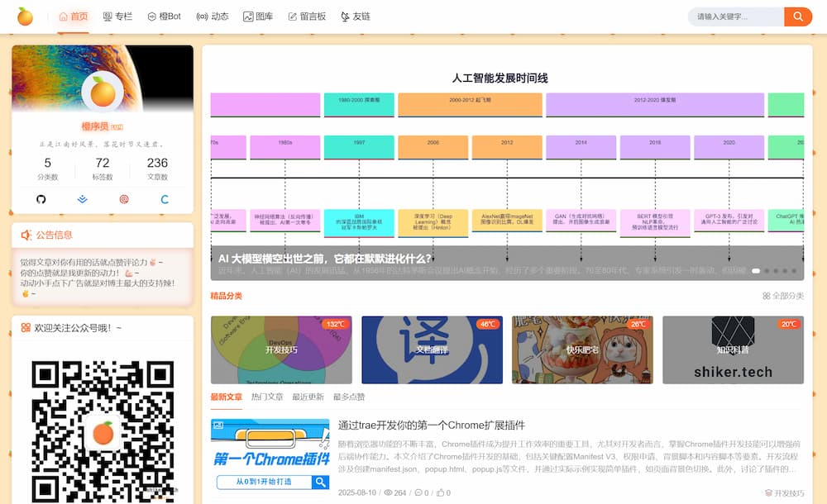Click the eye view-count icon under the article

click(388, 492)
